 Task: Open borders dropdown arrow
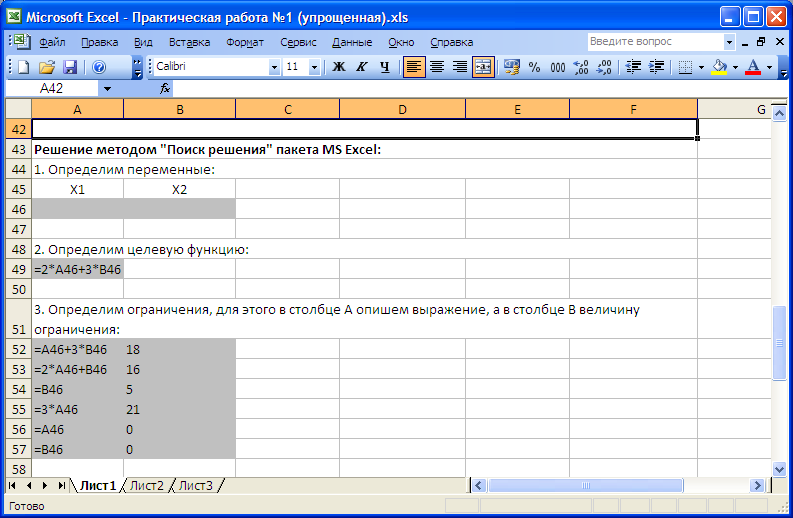point(701,67)
